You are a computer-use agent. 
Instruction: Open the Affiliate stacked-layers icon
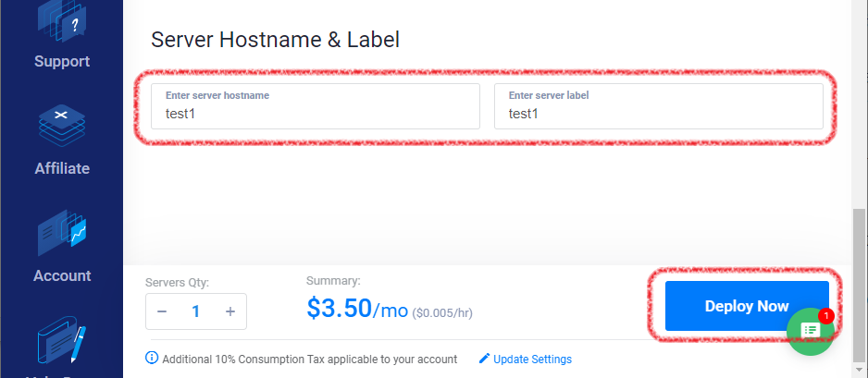[x=61, y=126]
